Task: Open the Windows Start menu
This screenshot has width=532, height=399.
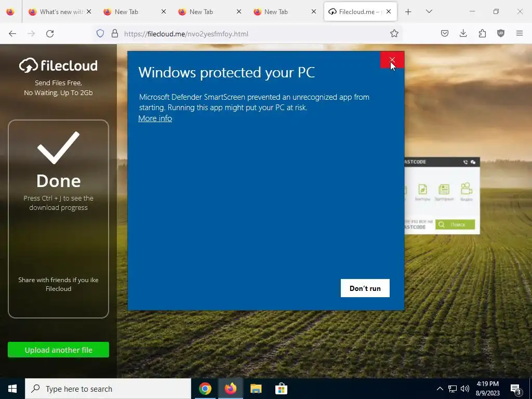Action: tap(12, 389)
